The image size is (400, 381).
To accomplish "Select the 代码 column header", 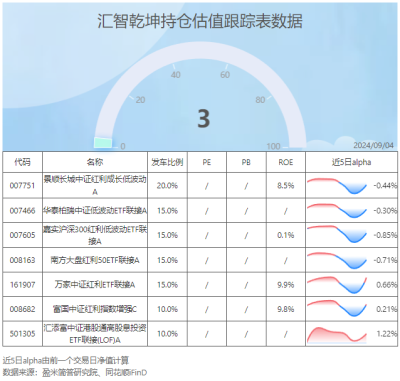I will 22,162.
